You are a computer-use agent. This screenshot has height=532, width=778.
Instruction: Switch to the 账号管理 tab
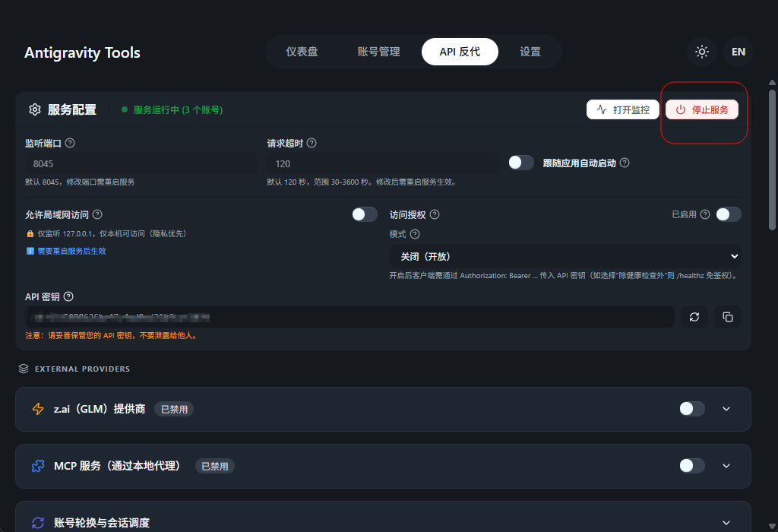[x=378, y=52]
